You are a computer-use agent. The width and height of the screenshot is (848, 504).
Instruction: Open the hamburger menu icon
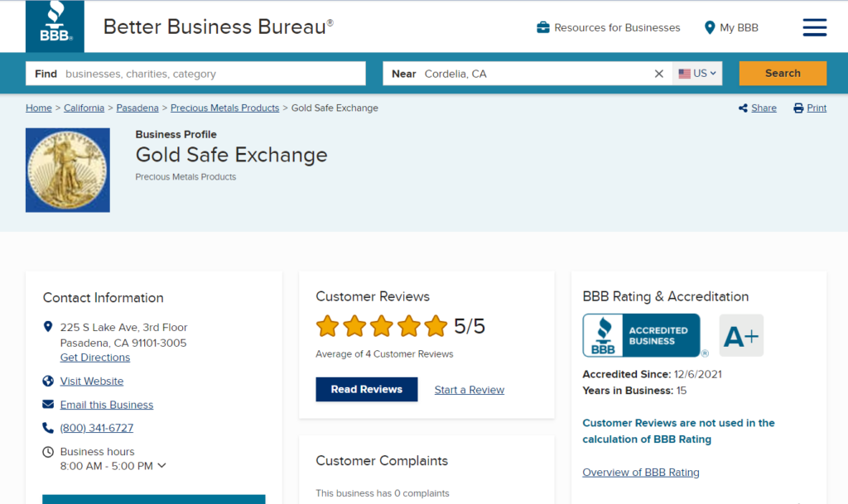click(815, 27)
